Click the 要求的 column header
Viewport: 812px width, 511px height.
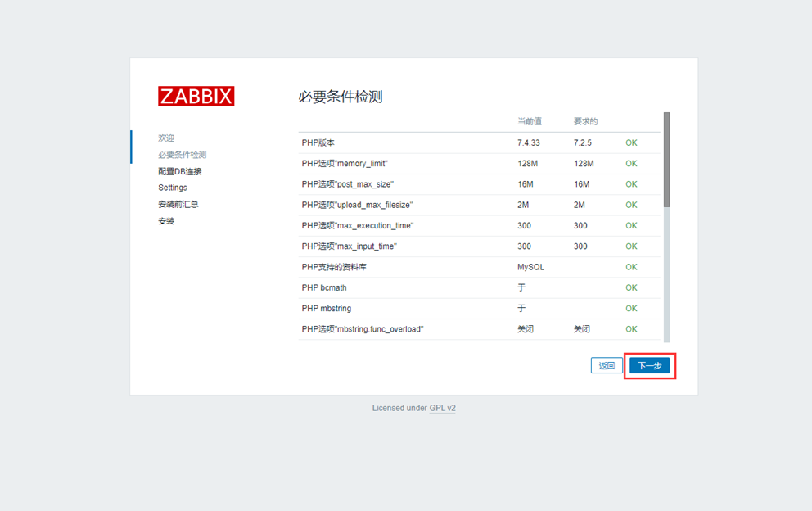586,121
